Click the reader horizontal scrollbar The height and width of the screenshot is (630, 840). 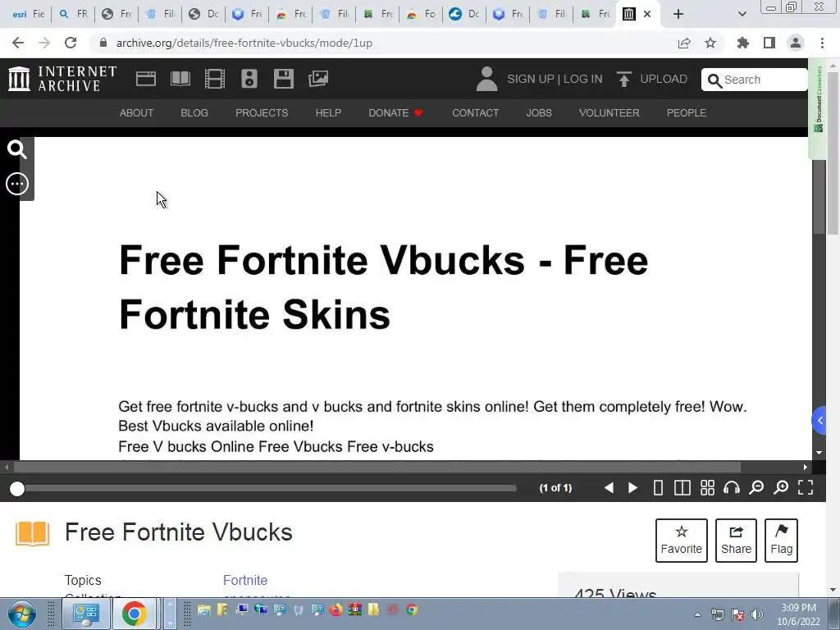377,467
